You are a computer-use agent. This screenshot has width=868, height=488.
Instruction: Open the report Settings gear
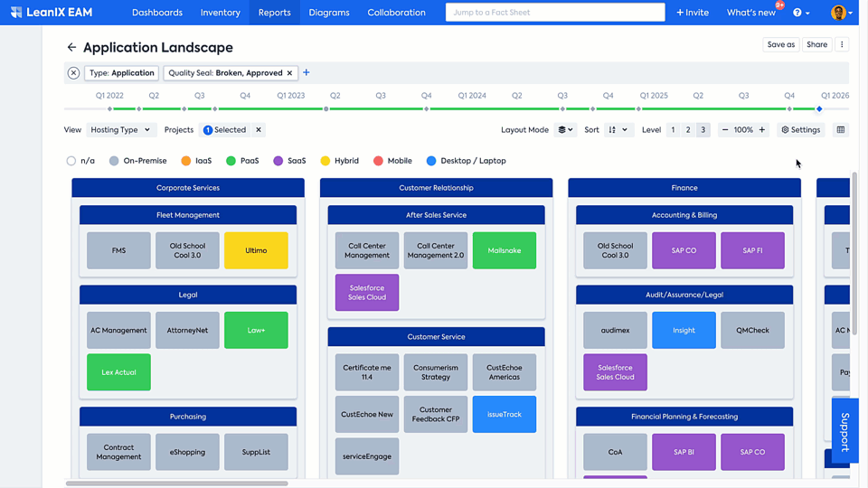click(800, 130)
